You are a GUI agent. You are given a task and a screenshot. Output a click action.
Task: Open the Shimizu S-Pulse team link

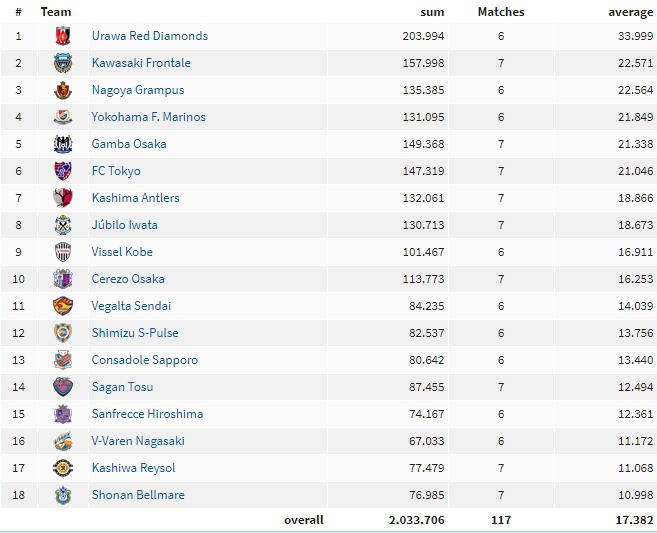tap(135, 333)
